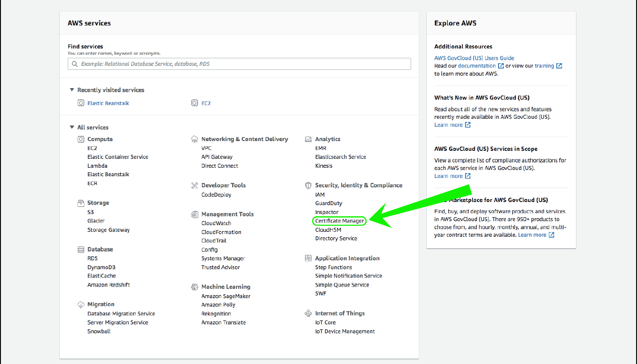This screenshot has height=364, width=637.
Task: Open Systems Manager service
Action: click(x=223, y=259)
